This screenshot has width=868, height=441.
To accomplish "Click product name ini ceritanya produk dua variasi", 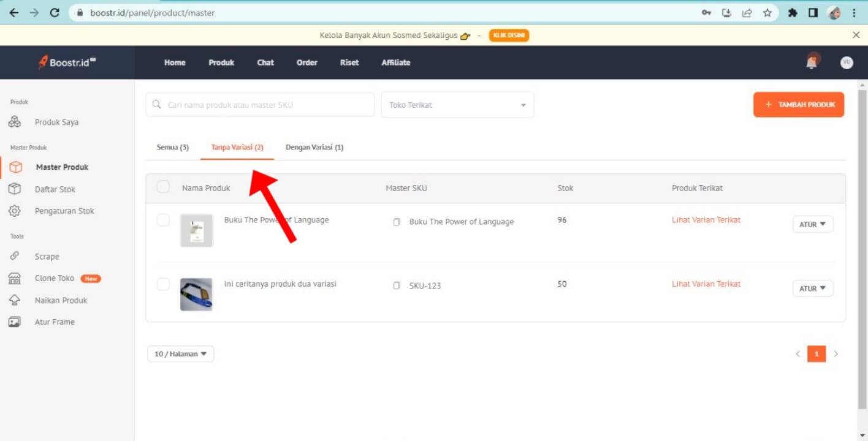I will pyautogui.click(x=280, y=284).
